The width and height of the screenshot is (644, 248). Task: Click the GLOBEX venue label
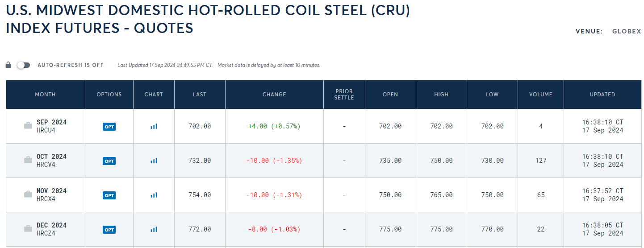[x=626, y=32]
